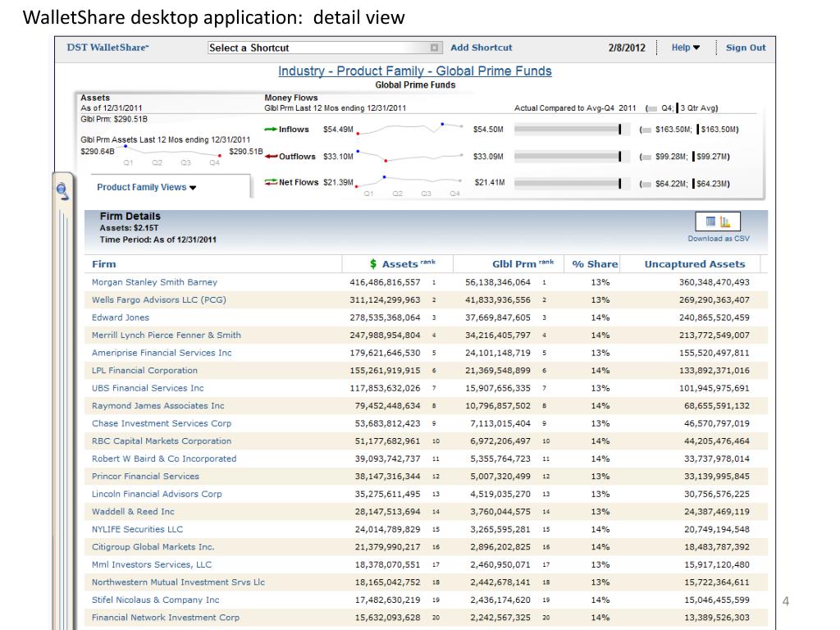Select Raymond James Associates Inc
Image resolution: width=840 pixels, height=630 pixels.
pyautogui.click(x=158, y=406)
